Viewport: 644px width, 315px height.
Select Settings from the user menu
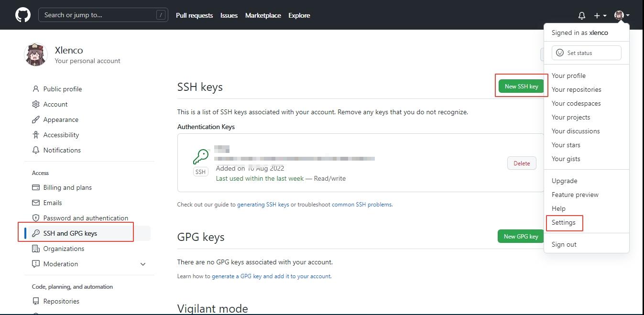[564, 222]
